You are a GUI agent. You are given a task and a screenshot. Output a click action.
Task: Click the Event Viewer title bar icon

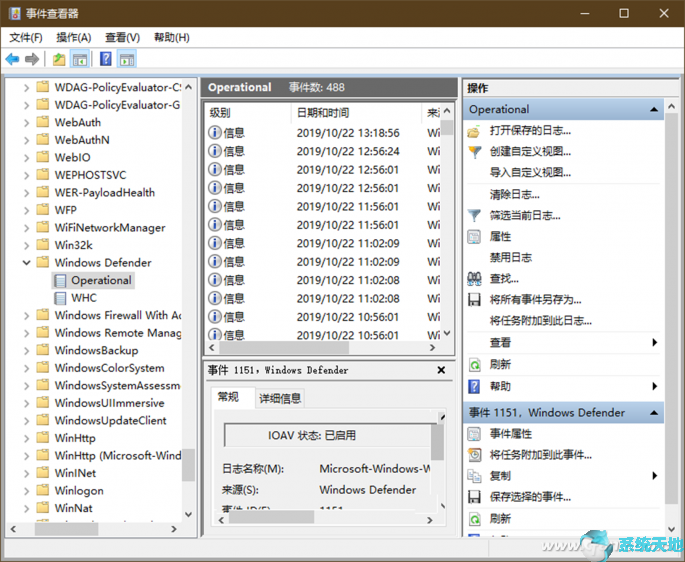click(x=14, y=14)
